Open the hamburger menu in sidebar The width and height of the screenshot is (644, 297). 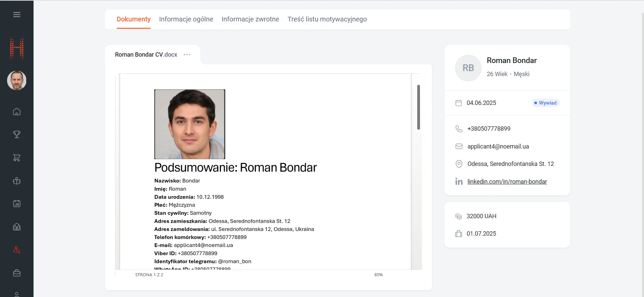tap(17, 15)
